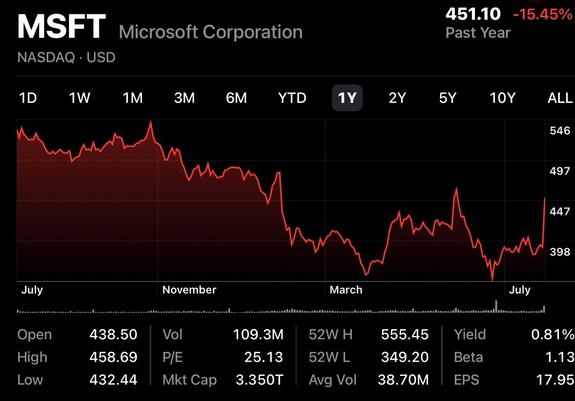Click the March label on chart axis

click(x=346, y=290)
